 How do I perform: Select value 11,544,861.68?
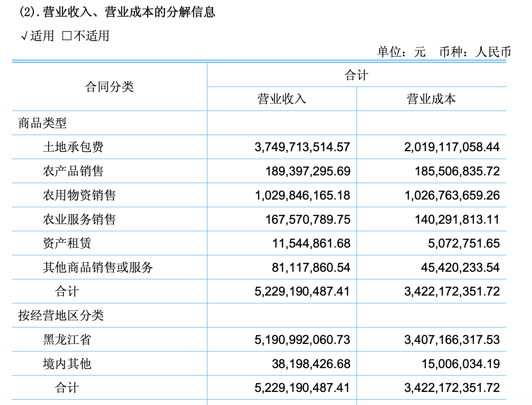(x=311, y=243)
